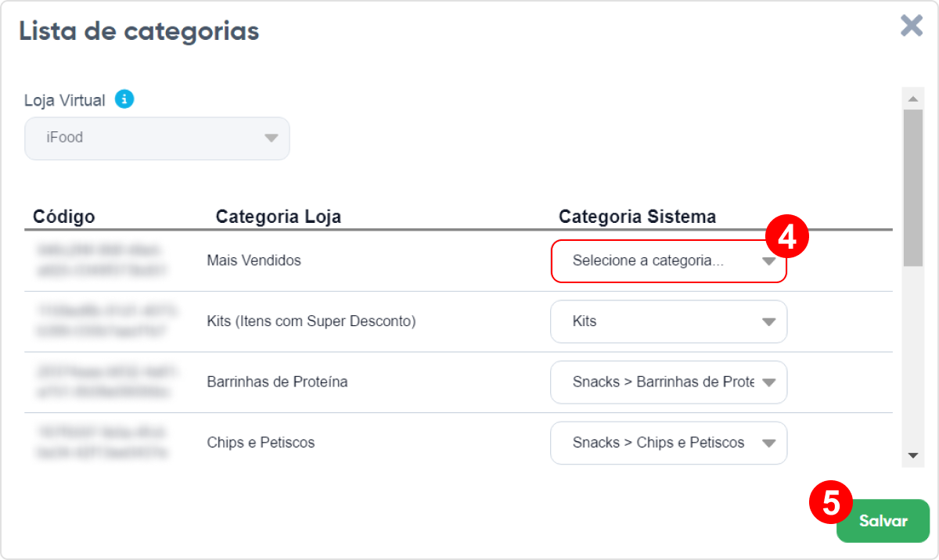Click the Loja Virtual info icon
The height and width of the screenshot is (560, 939).
(124, 99)
